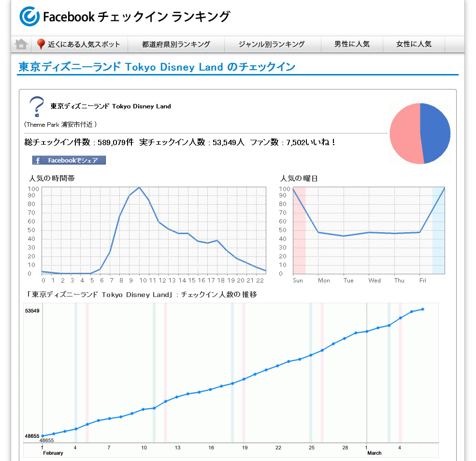Click the 28 date label on trend chart
This screenshot has width=476, height=461.
pyautogui.click(x=345, y=447)
